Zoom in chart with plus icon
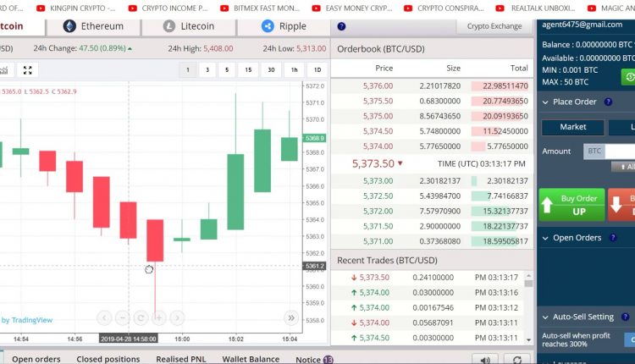 point(159,317)
